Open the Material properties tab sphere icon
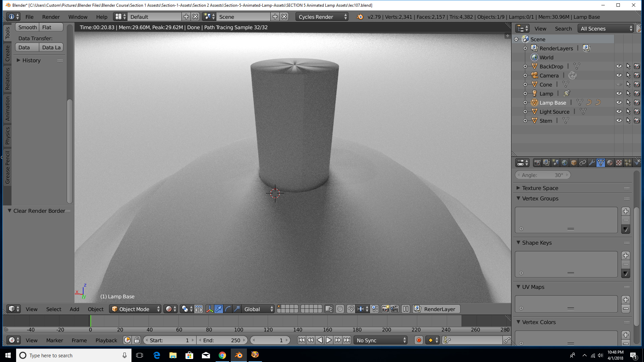Image resolution: width=644 pixels, height=362 pixels. pyautogui.click(x=610, y=163)
